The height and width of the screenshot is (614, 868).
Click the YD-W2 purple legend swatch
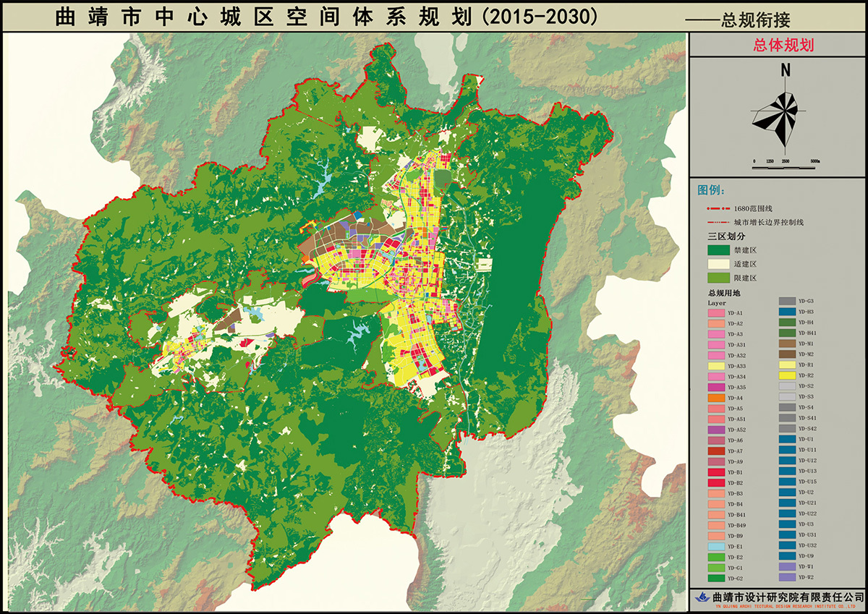coord(788,578)
